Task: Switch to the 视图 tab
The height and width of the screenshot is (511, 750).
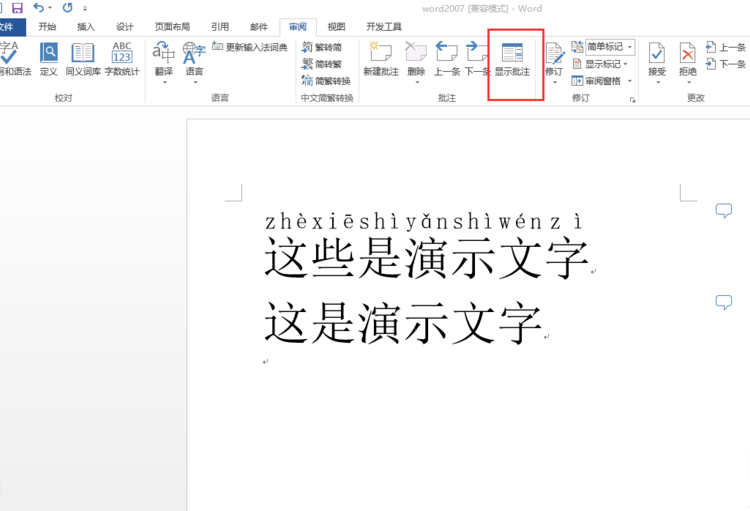Action: [336, 27]
